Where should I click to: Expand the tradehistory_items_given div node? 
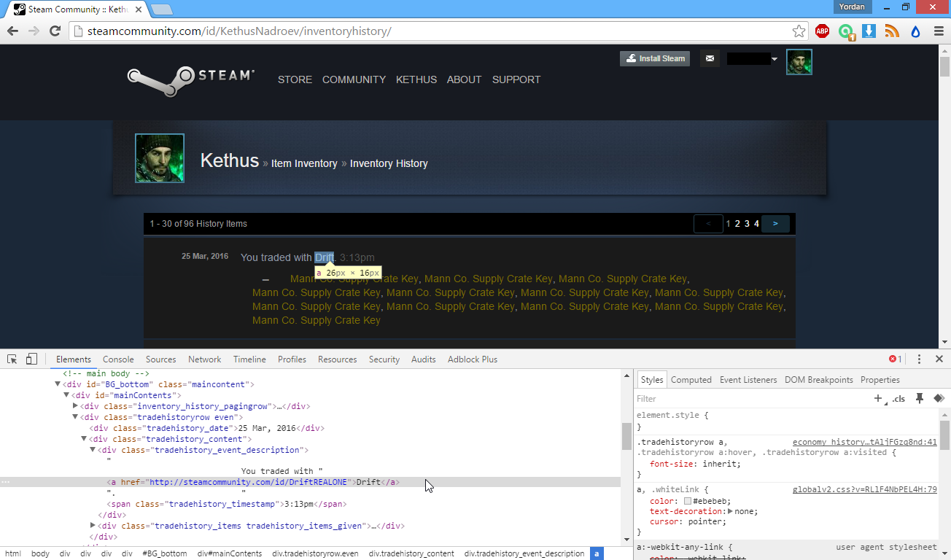pos(93,526)
